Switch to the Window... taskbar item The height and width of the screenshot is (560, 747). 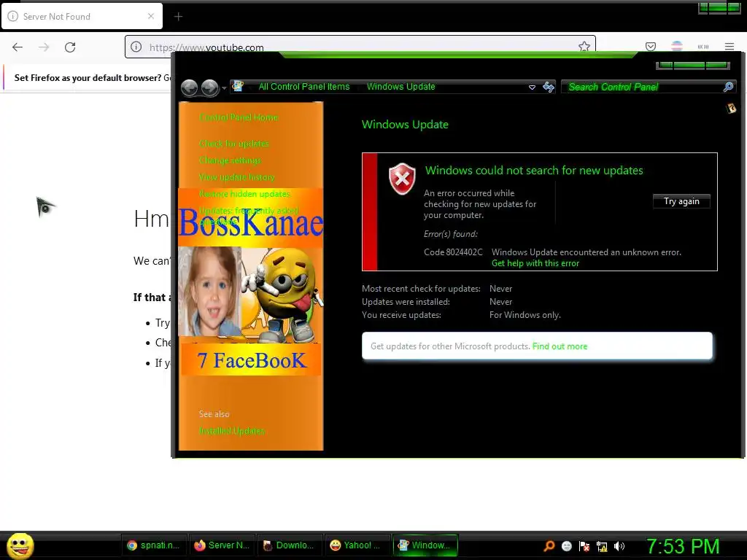(425, 545)
